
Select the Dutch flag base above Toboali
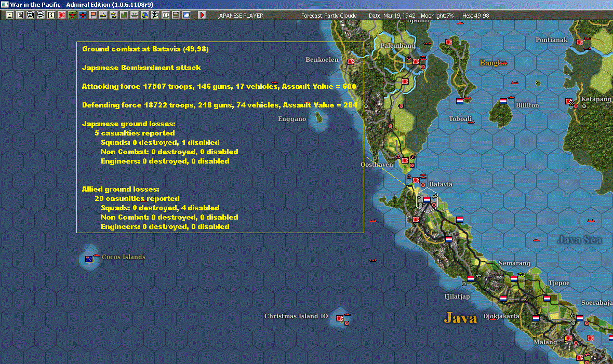pyautogui.click(x=460, y=101)
